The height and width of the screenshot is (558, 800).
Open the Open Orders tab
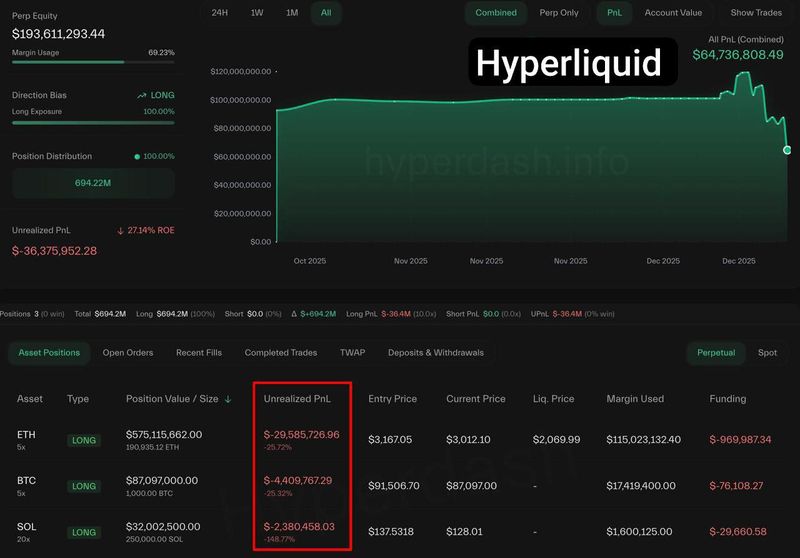pyautogui.click(x=128, y=353)
